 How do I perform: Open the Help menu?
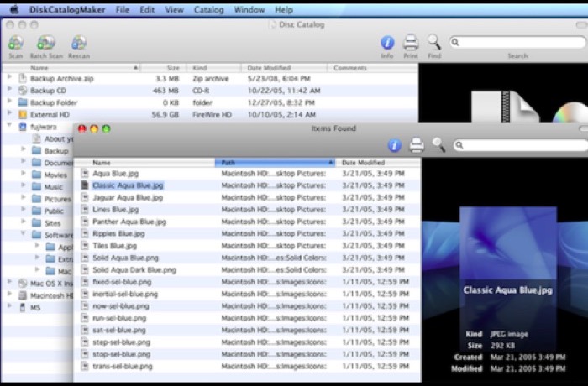(284, 10)
